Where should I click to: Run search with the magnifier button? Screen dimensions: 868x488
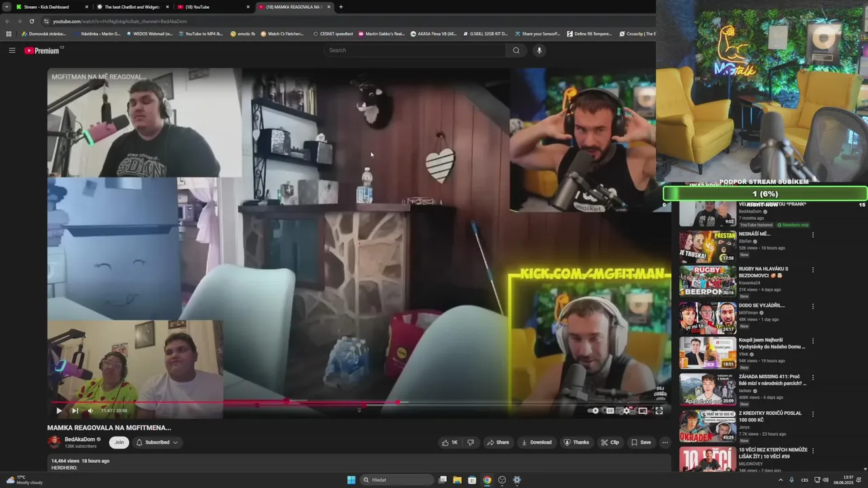[516, 50]
